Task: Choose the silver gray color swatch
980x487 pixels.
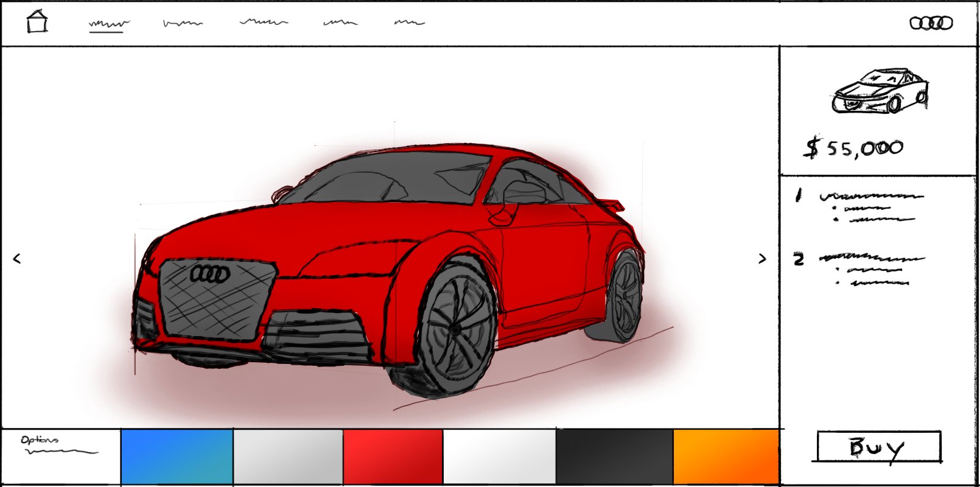Action: (x=289, y=457)
